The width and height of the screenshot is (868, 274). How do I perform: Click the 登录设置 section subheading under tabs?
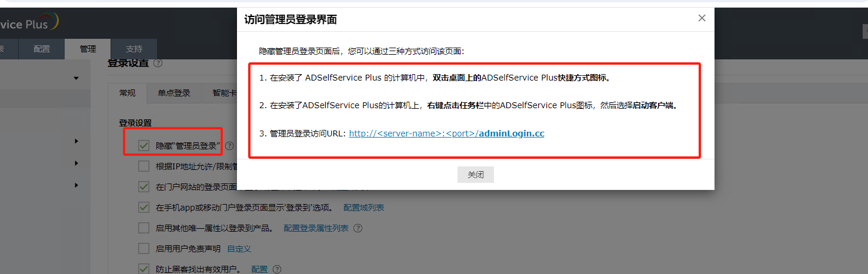coord(136,123)
